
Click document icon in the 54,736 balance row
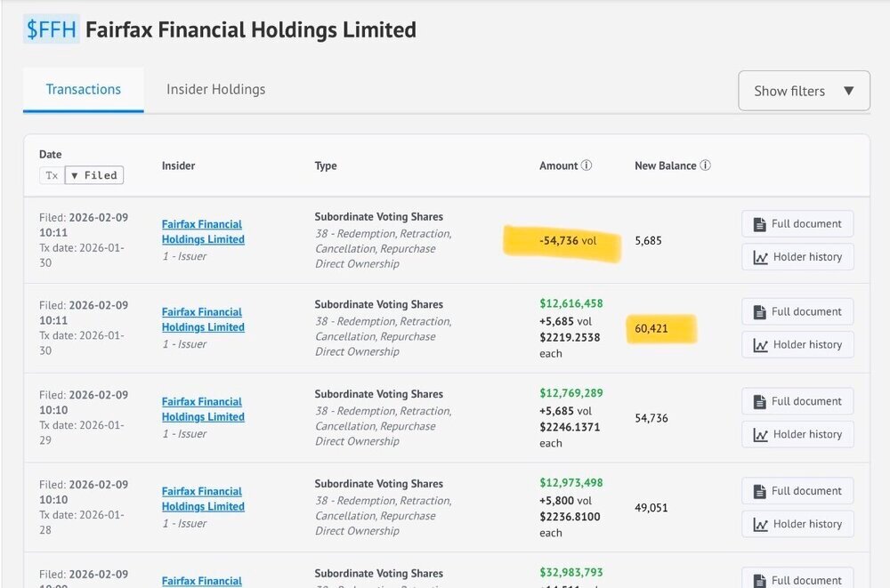coord(759,402)
